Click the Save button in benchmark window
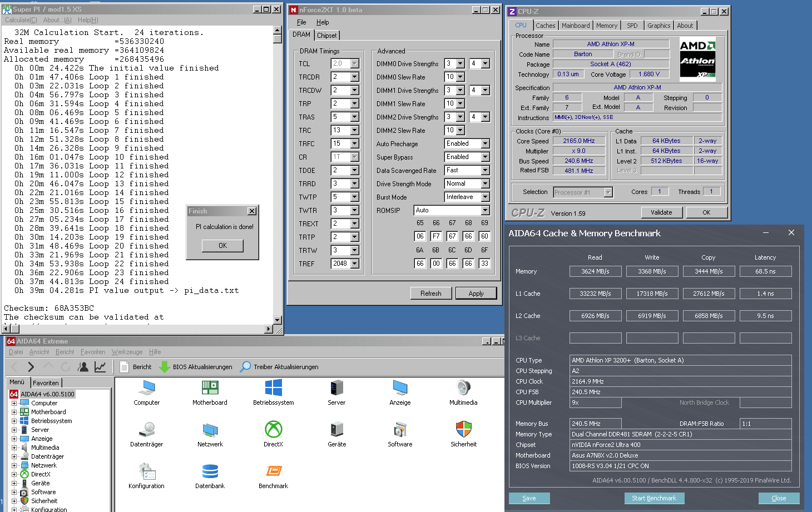 529,498
